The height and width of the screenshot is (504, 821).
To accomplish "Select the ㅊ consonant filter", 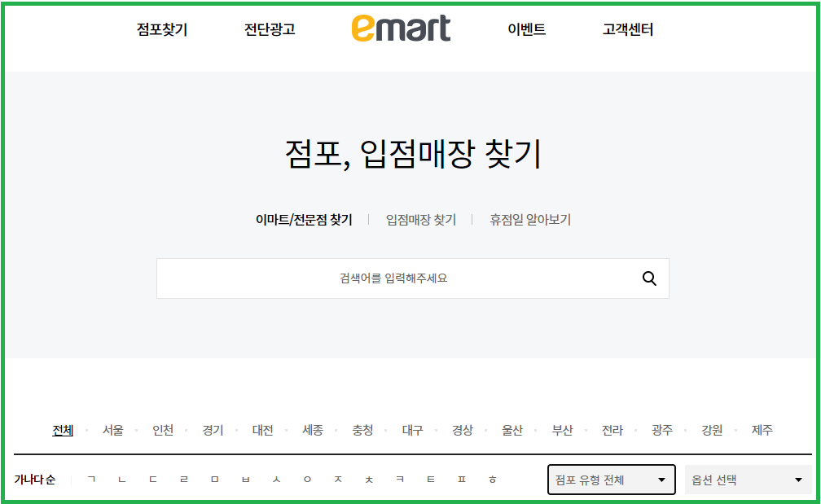I will click(369, 479).
